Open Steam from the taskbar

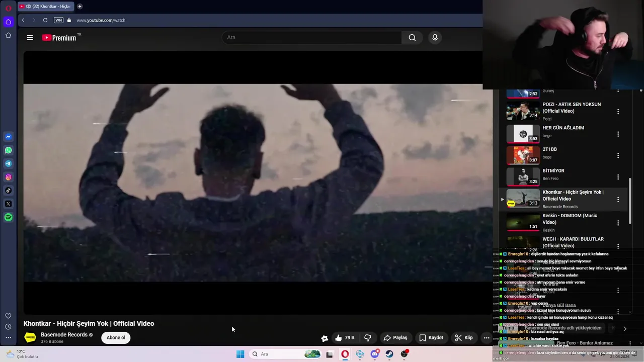coord(389,354)
